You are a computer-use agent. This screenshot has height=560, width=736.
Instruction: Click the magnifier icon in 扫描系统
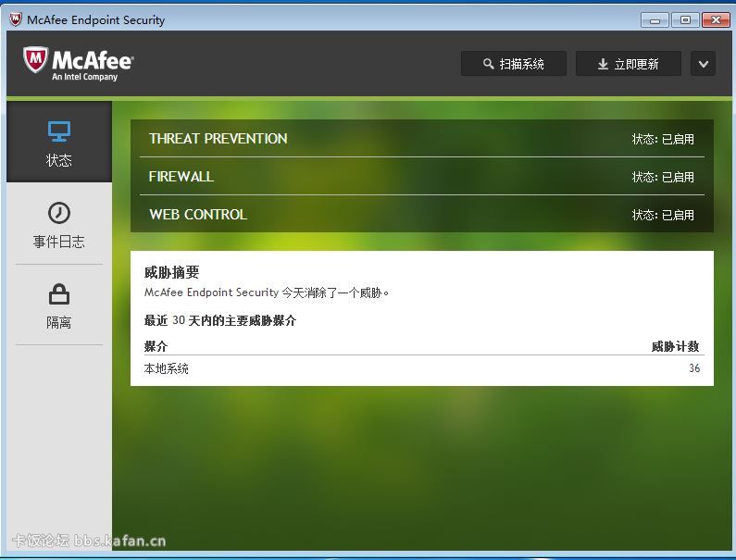pyautogui.click(x=488, y=63)
